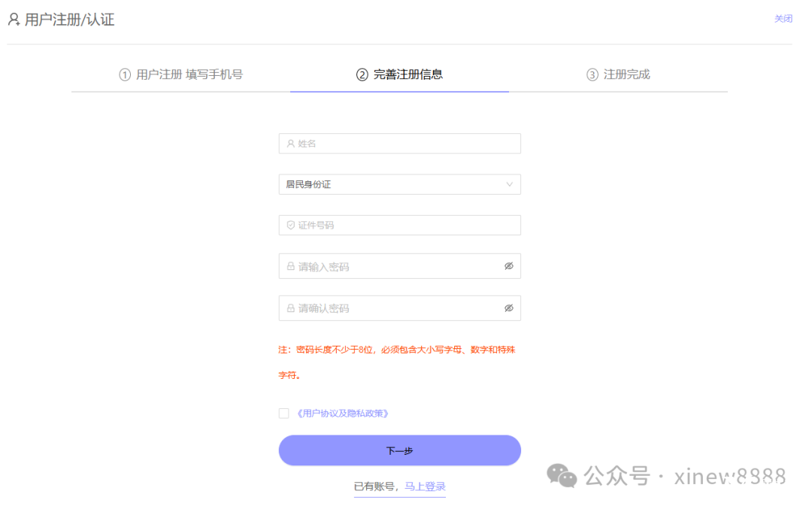This screenshot has height=509, width=812.
Task: Click the 已有账号 text
Action: [x=374, y=486]
